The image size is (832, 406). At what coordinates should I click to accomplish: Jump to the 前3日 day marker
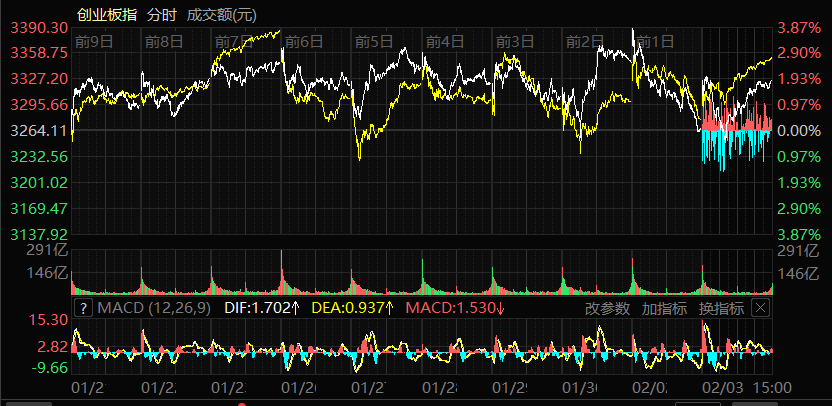[x=514, y=42]
